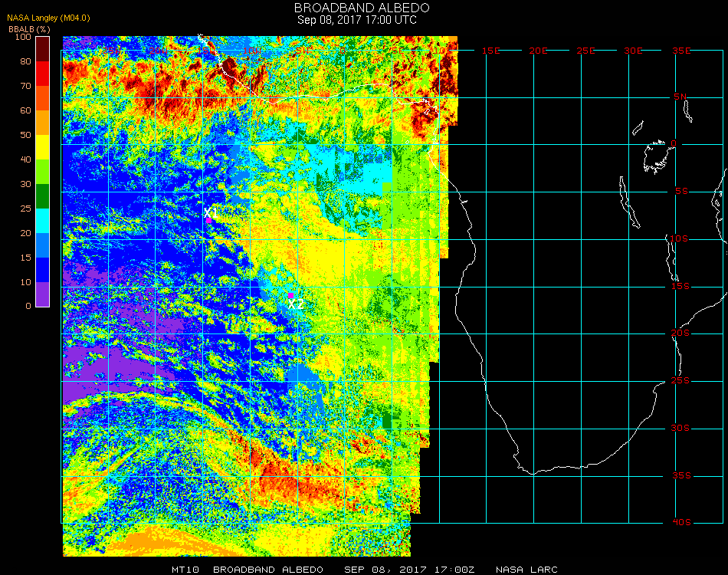Click the 25E longitude label

[x=585, y=51]
